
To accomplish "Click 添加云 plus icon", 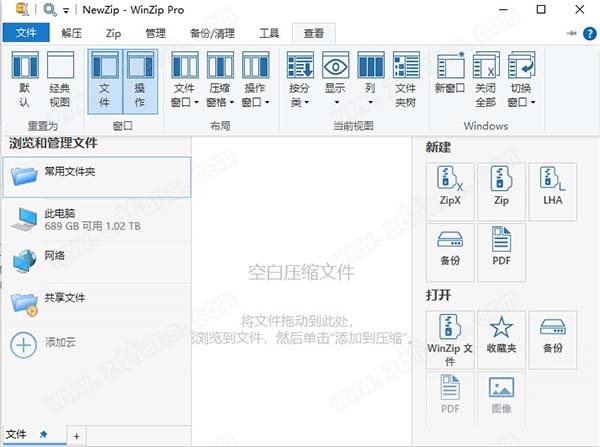I will coord(23,345).
